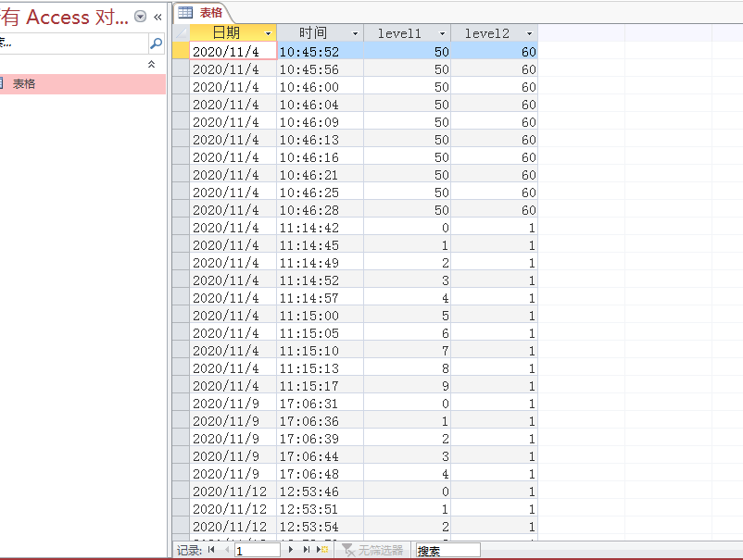Select the cell with time 17:06:39
743x560 pixels.
[321, 438]
